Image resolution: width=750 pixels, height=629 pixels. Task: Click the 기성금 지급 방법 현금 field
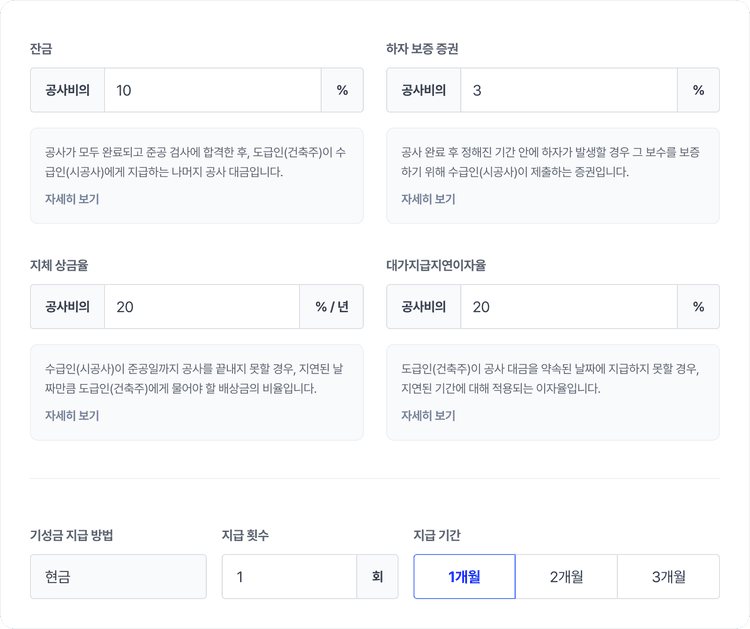point(118,577)
